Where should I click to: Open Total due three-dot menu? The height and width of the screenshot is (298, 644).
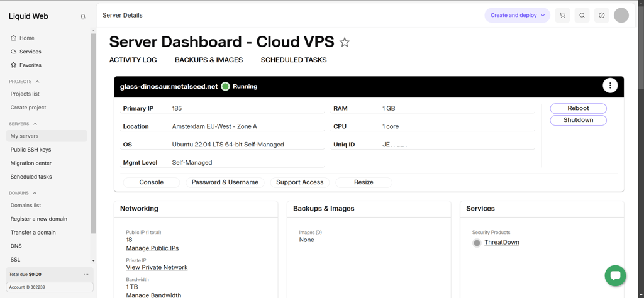click(x=86, y=274)
